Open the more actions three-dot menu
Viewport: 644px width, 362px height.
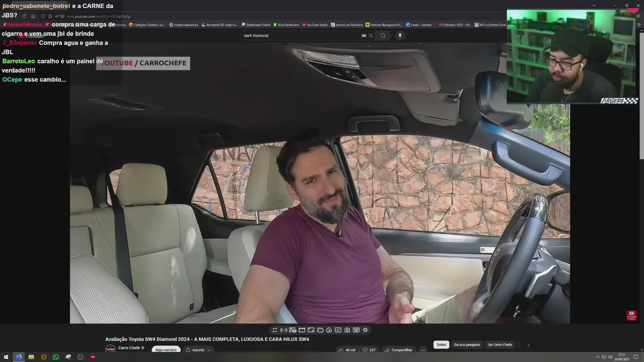point(423,350)
